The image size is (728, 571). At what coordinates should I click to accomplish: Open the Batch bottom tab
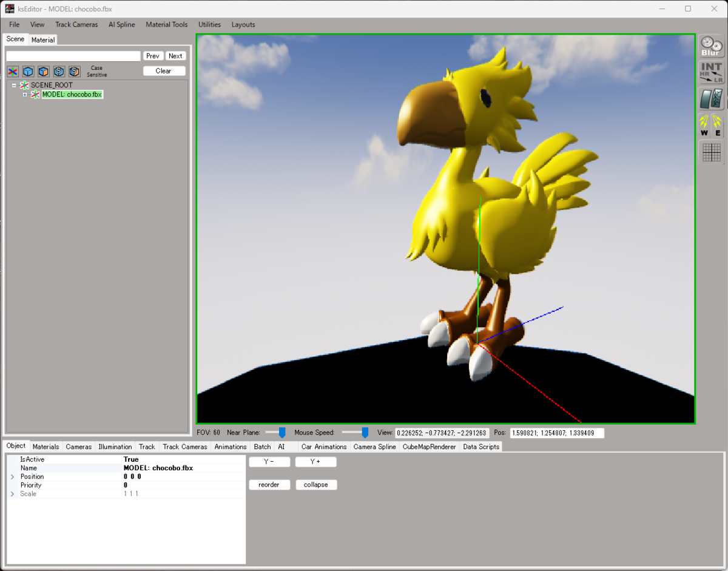pyautogui.click(x=263, y=447)
